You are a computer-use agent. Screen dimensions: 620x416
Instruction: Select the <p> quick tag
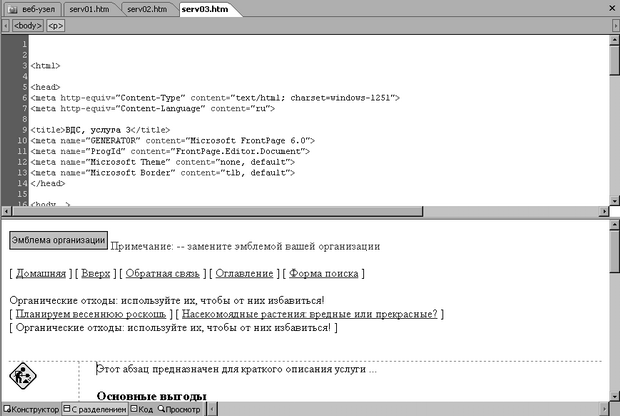(55, 26)
